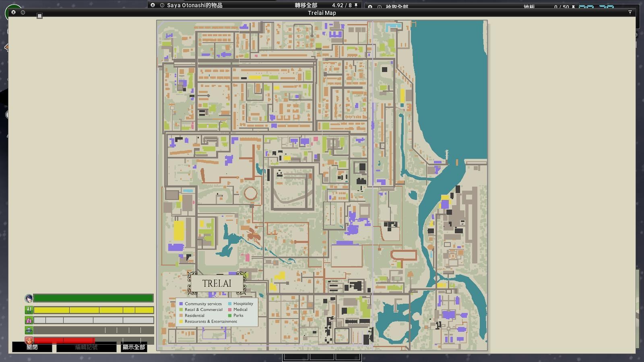The width and height of the screenshot is (644, 362).
Task: Click the yellow hunger progress bar
Action: pyautogui.click(x=93, y=310)
